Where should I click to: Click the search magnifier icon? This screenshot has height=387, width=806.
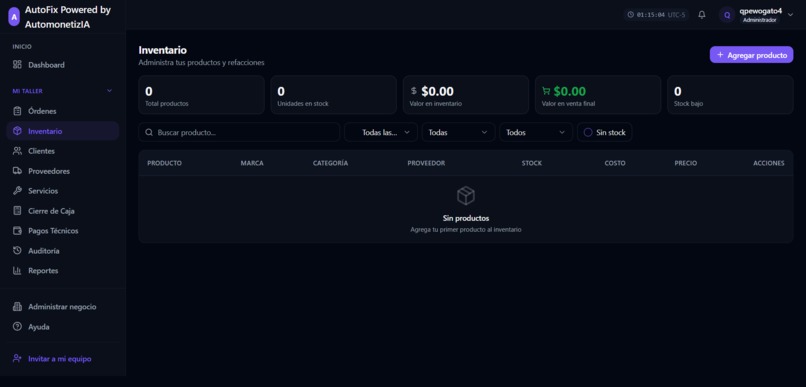tap(149, 132)
